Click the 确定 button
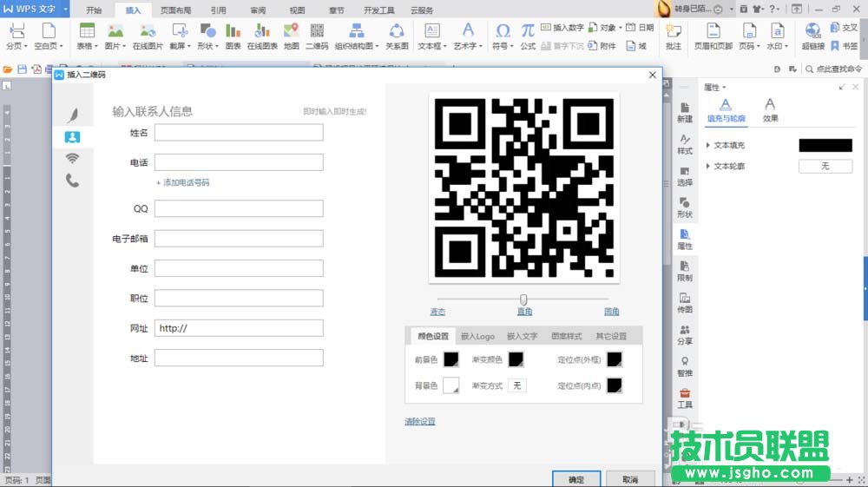 click(x=576, y=479)
